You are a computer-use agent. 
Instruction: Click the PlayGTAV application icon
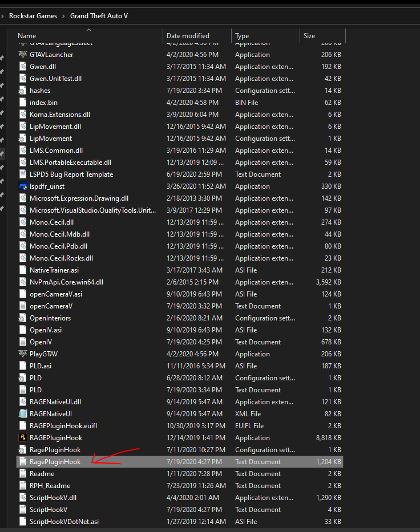pyautogui.click(x=23, y=354)
